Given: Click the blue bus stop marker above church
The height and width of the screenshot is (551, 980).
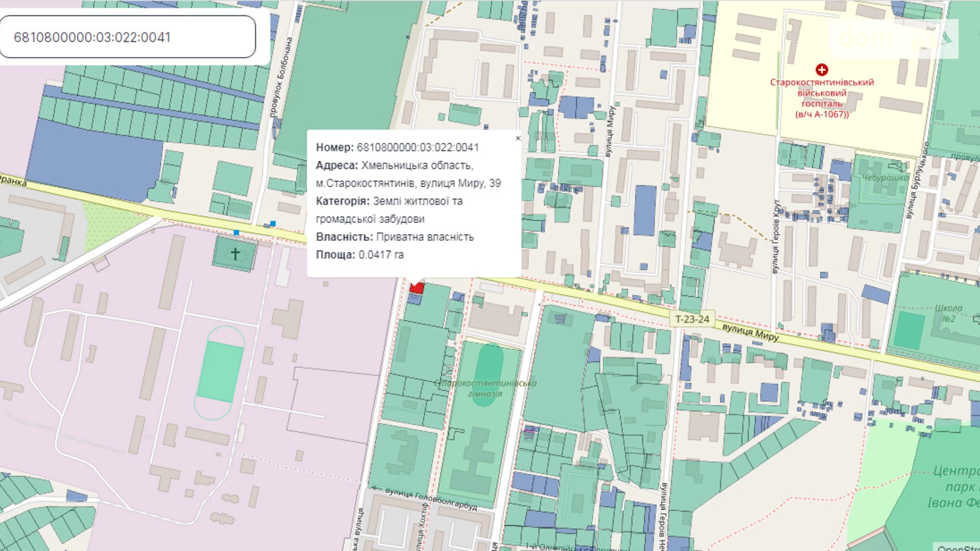Looking at the screenshot, I should click(236, 233).
